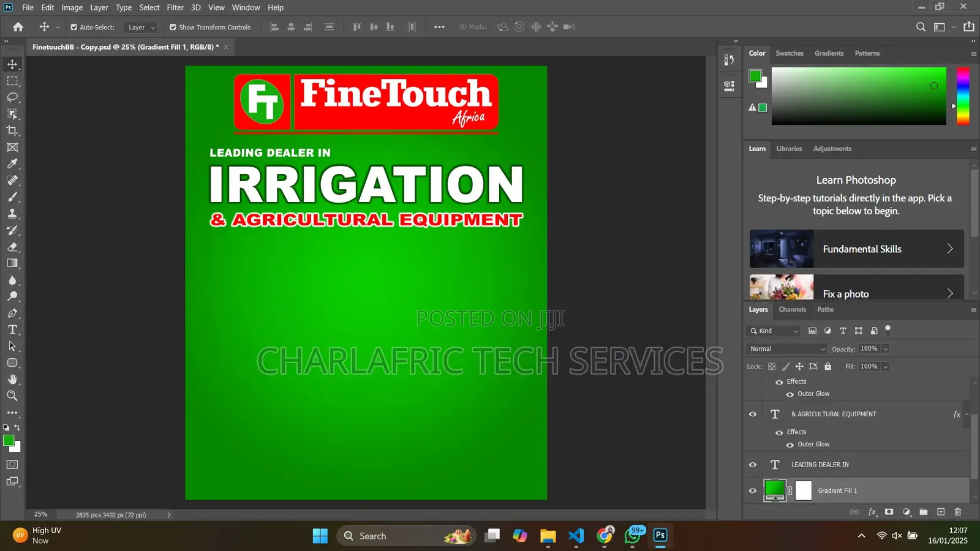Viewport: 980px width, 551px height.
Task: Select the Brush tool
Action: point(12,197)
